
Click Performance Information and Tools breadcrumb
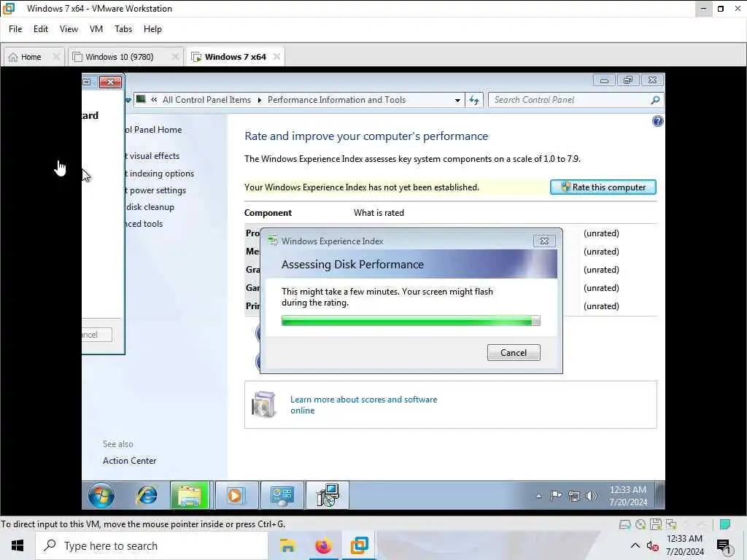tap(337, 100)
